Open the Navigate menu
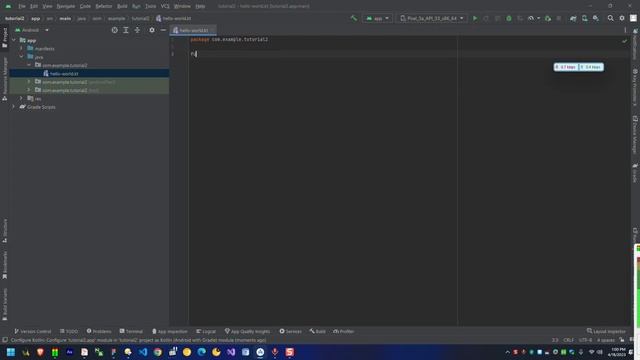 tap(65, 6)
